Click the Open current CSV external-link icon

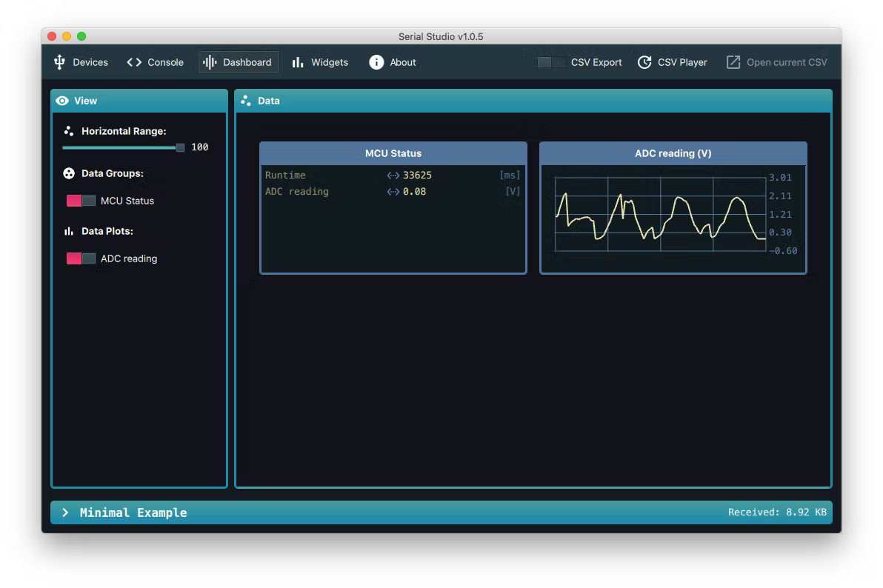733,62
